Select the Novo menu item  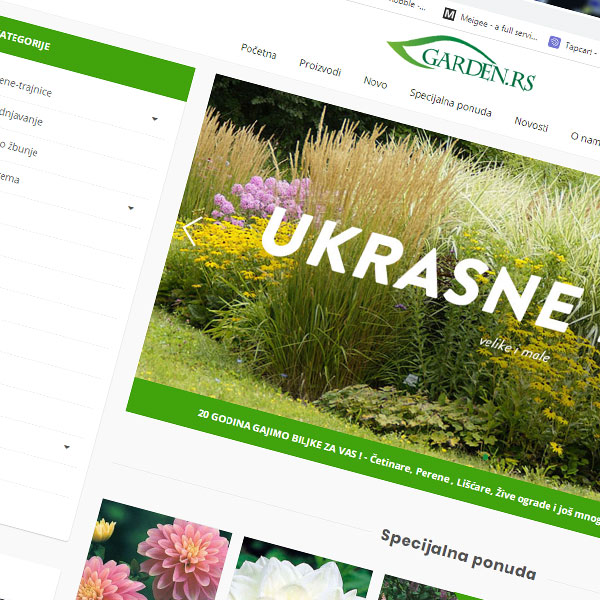pyautogui.click(x=375, y=82)
